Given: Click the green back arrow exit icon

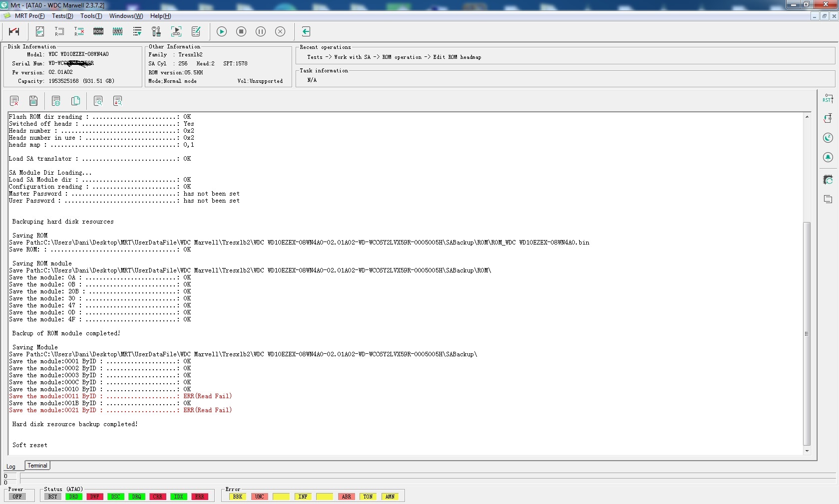Looking at the screenshot, I should pos(306,31).
